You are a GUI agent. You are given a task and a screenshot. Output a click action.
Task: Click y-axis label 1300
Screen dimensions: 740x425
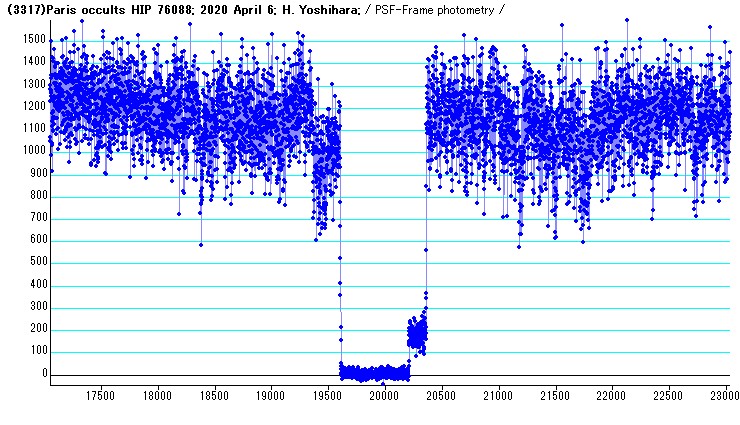pyautogui.click(x=34, y=84)
